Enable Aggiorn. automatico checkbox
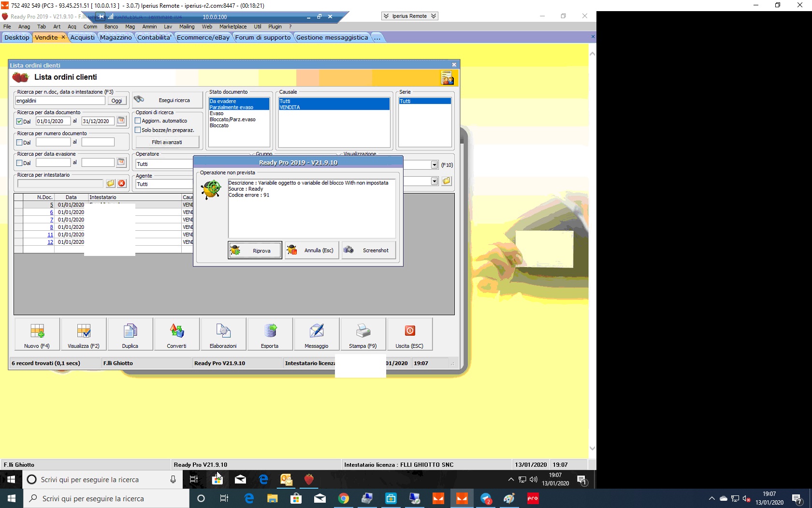 point(138,120)
